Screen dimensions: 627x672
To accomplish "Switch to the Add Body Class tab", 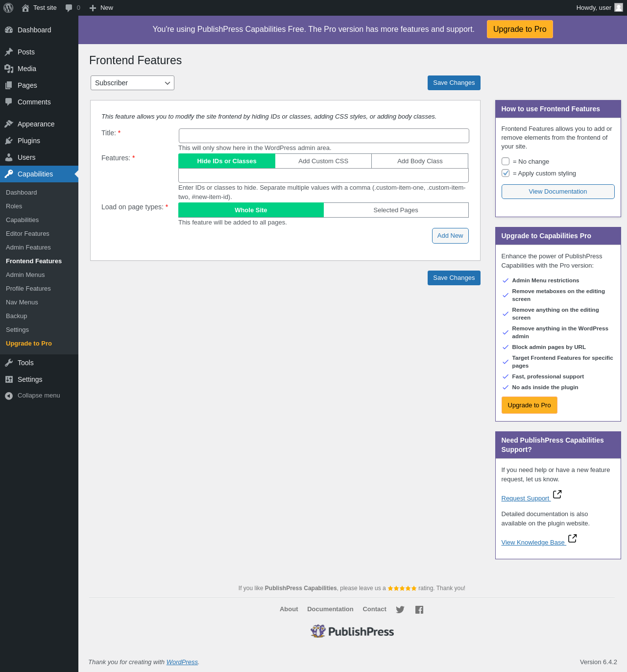I will (x=420, y=161).
